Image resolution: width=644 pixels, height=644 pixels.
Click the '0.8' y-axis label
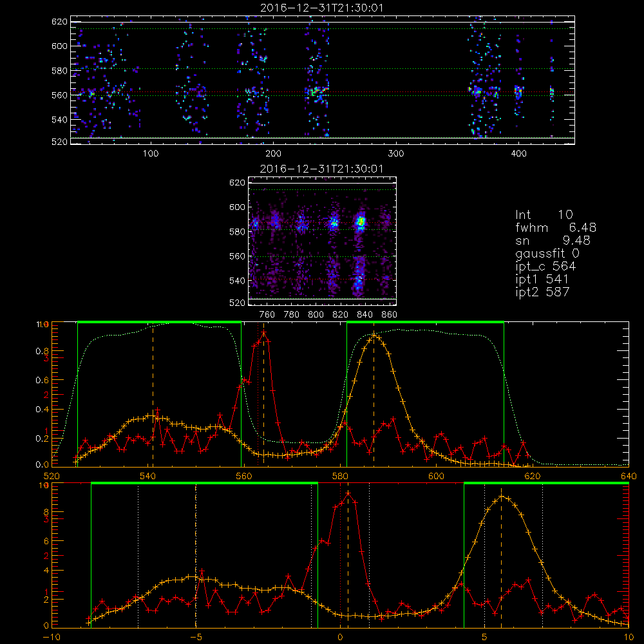tap(42, 351)
